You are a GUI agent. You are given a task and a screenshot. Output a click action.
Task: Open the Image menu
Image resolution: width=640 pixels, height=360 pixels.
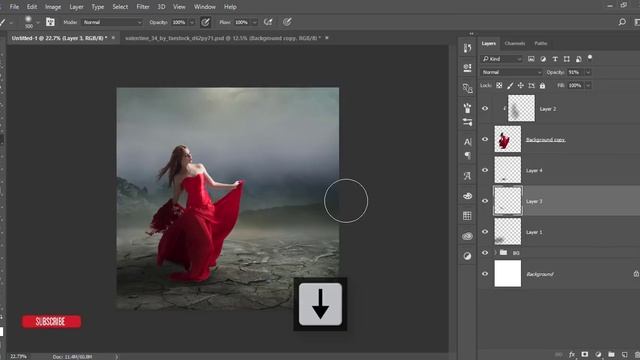coord(53,7)
